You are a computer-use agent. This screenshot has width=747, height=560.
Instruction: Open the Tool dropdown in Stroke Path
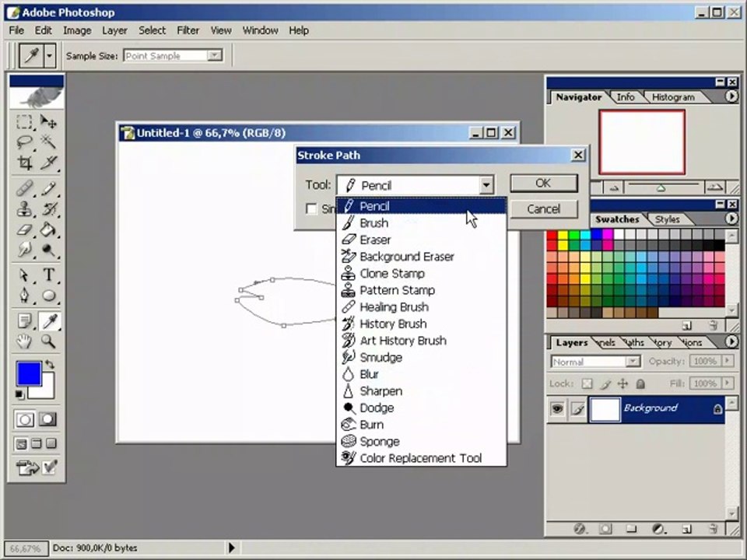tap(486, 185)
